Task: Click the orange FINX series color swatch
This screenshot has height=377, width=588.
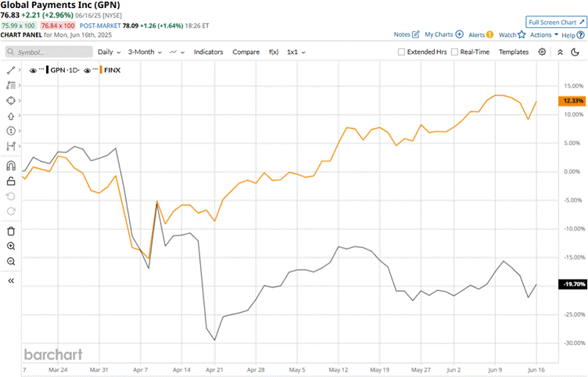Action: [101, 70]
